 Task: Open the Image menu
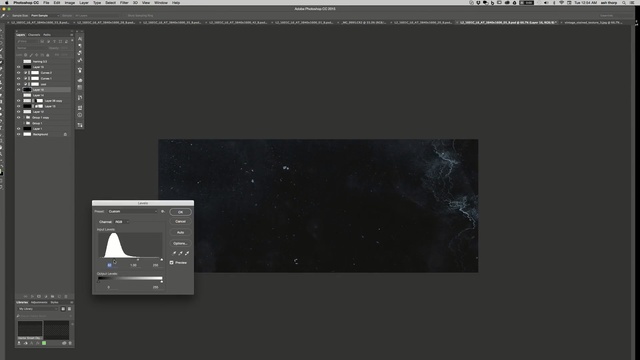click(x=70, y=3)
